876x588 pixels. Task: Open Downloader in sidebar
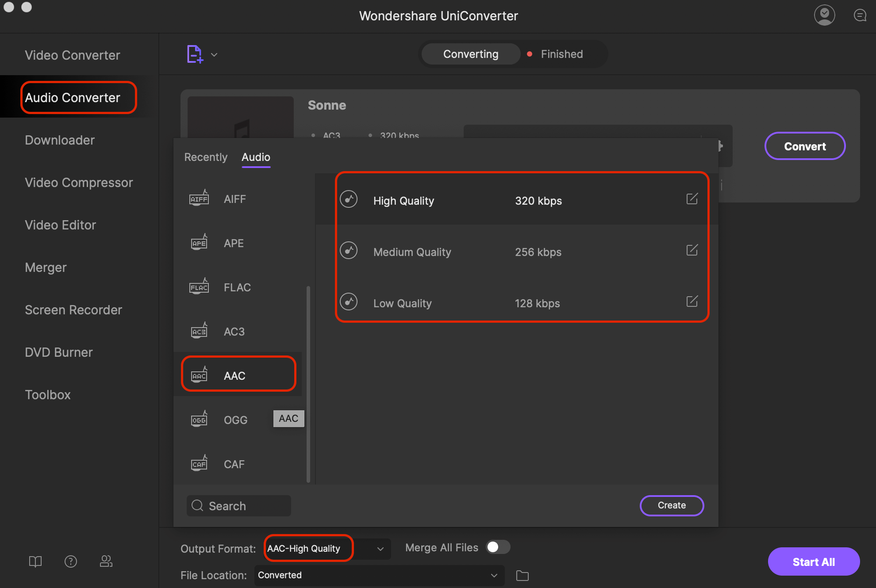click(x=60, y=140)
